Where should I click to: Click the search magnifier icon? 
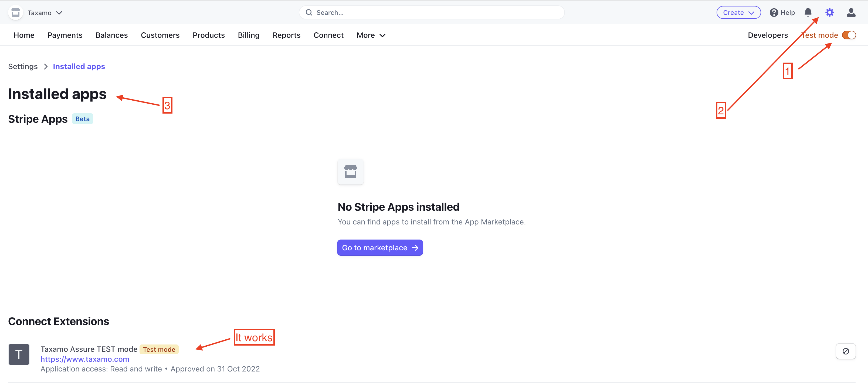coord(309,12)
